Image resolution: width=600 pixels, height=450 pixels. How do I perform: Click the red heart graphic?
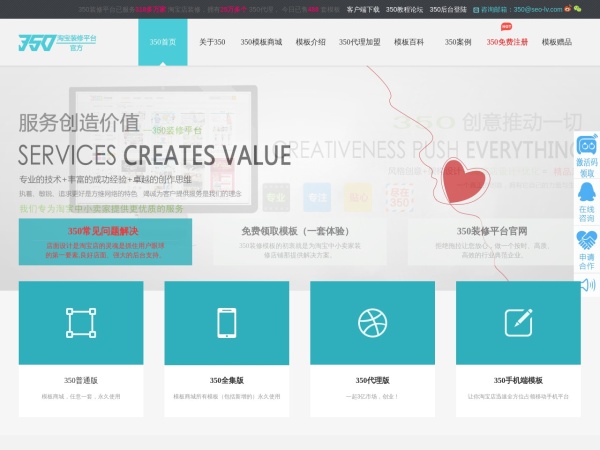[x=464, y=181]
